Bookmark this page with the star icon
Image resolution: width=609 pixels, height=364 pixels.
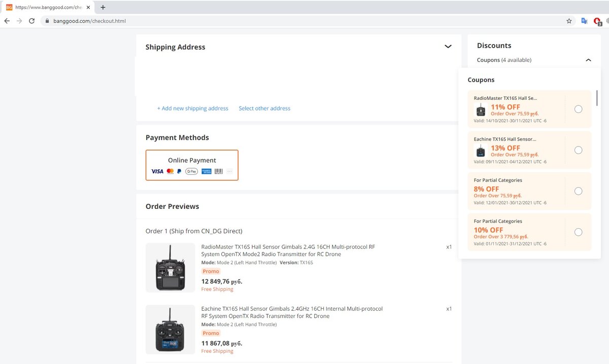coord(569,21)
